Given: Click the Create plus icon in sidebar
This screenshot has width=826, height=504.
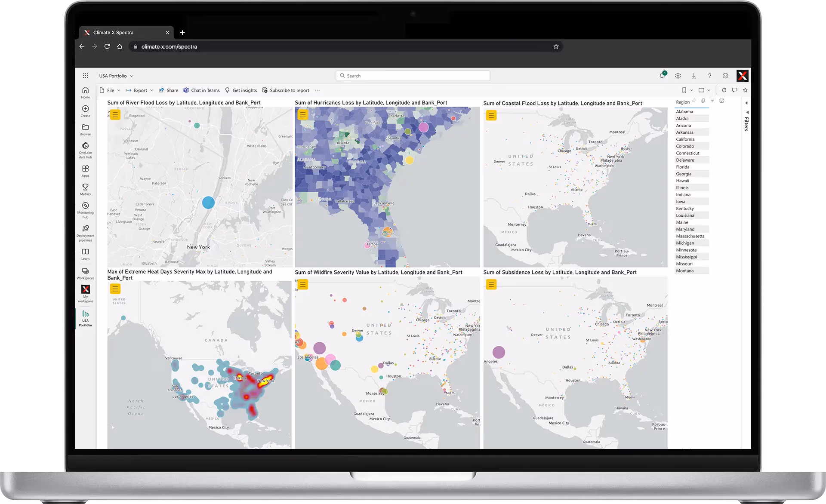Looking at the screenshot, I should click(85, 111).
